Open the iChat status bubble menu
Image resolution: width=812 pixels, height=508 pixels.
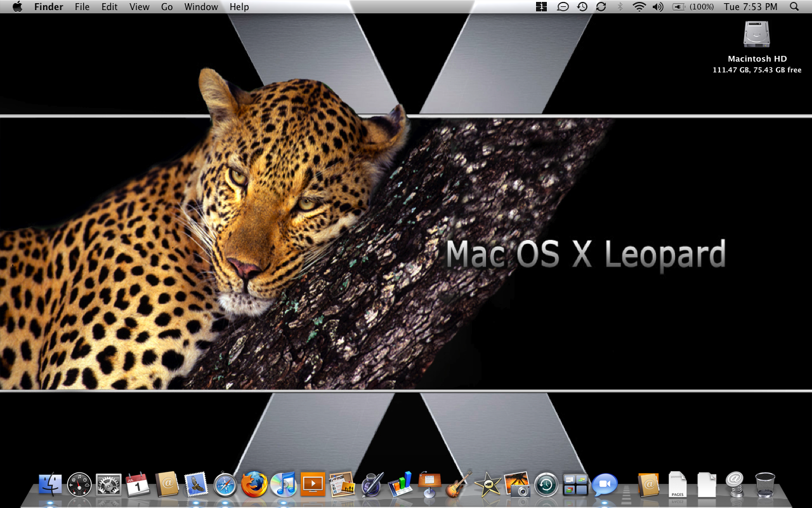click(563, 7)
